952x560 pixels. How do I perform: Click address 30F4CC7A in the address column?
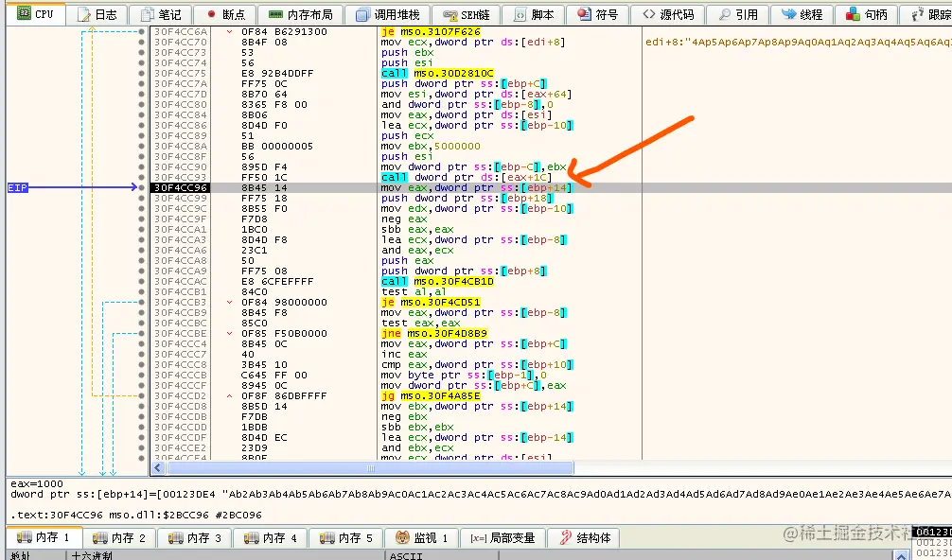pos(181,84)
